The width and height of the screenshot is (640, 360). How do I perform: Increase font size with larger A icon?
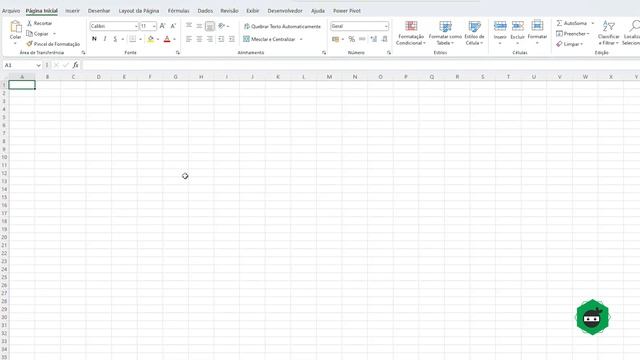162,26
